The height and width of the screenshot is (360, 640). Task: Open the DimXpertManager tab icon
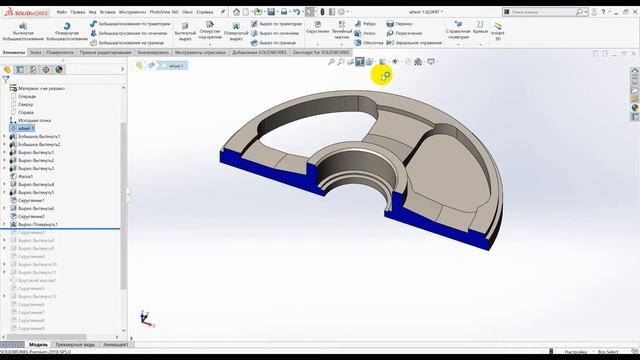pyautogui.click(x=46, y=70)
